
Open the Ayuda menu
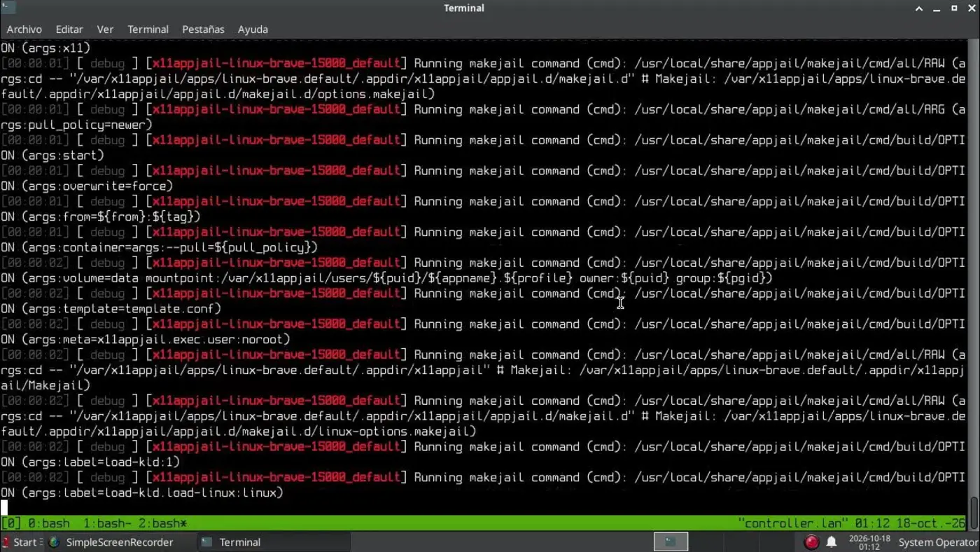tap(253, 29)
